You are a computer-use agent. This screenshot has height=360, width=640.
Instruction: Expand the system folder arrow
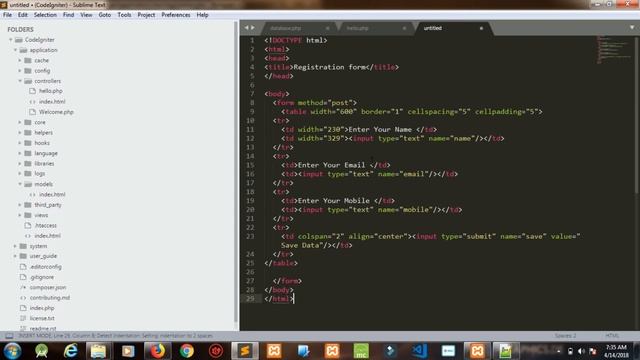click(15, 246)
